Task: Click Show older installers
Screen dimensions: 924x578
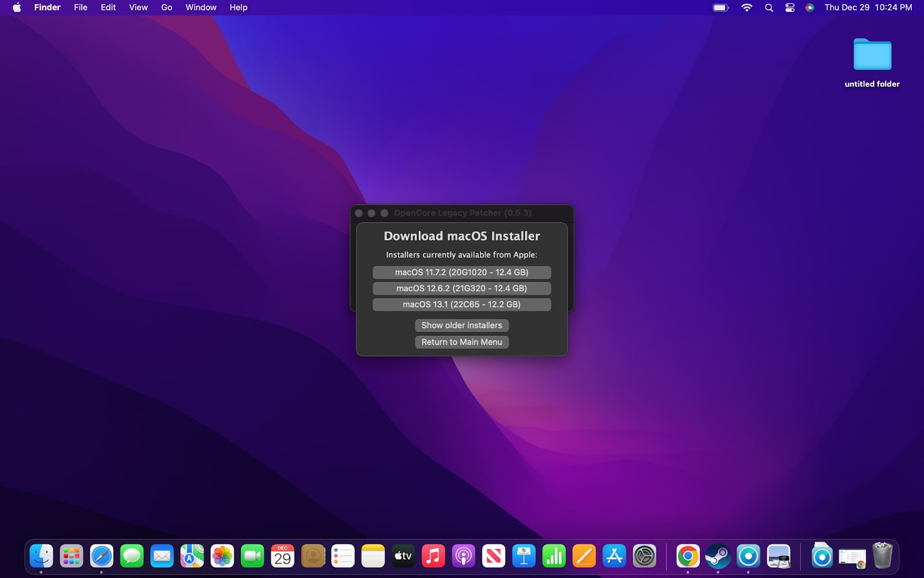Action: [461, 325]
